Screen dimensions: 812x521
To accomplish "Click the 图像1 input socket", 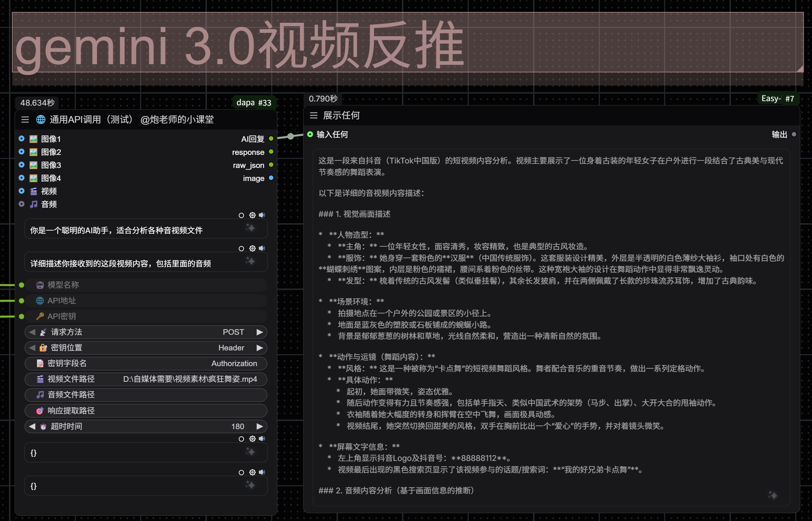I will 22,138.
